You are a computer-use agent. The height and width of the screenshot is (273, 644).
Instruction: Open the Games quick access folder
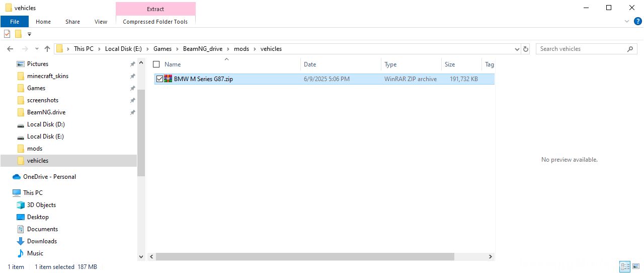point(36,88)
